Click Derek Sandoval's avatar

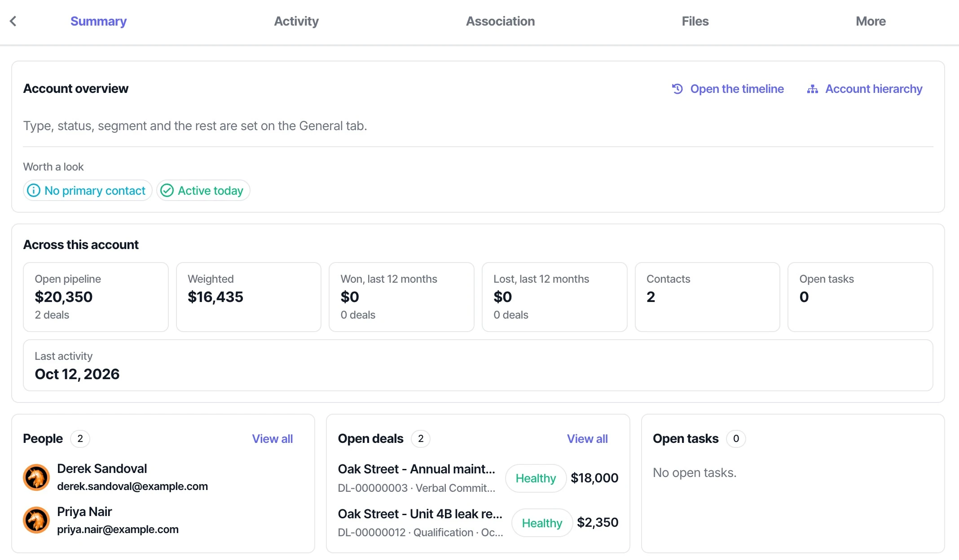tap(36, 477)
